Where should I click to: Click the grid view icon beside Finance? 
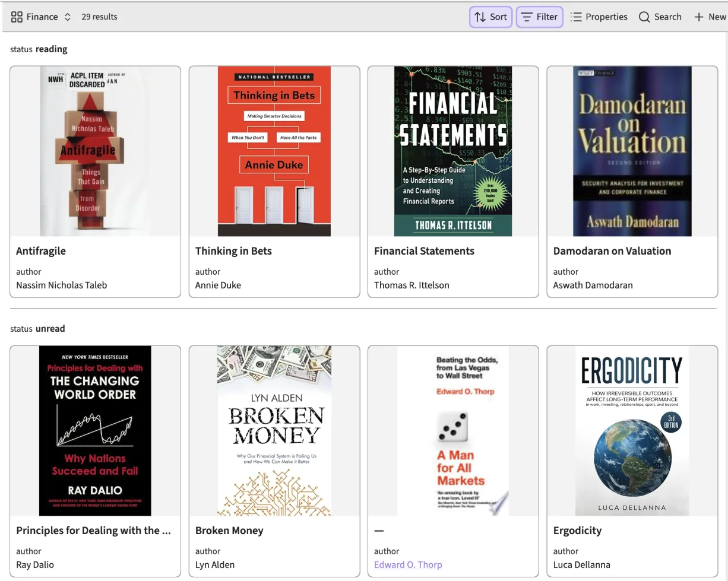pos(17,17)
